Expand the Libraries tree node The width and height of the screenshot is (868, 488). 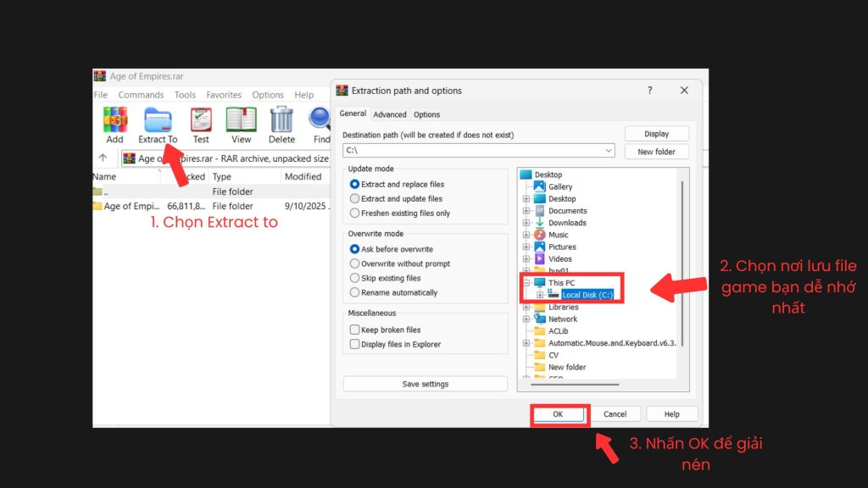point(526,308)
